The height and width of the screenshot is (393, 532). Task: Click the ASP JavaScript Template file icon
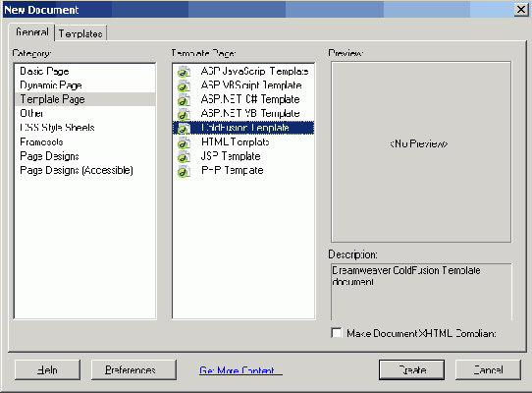(x=184, y=72)
